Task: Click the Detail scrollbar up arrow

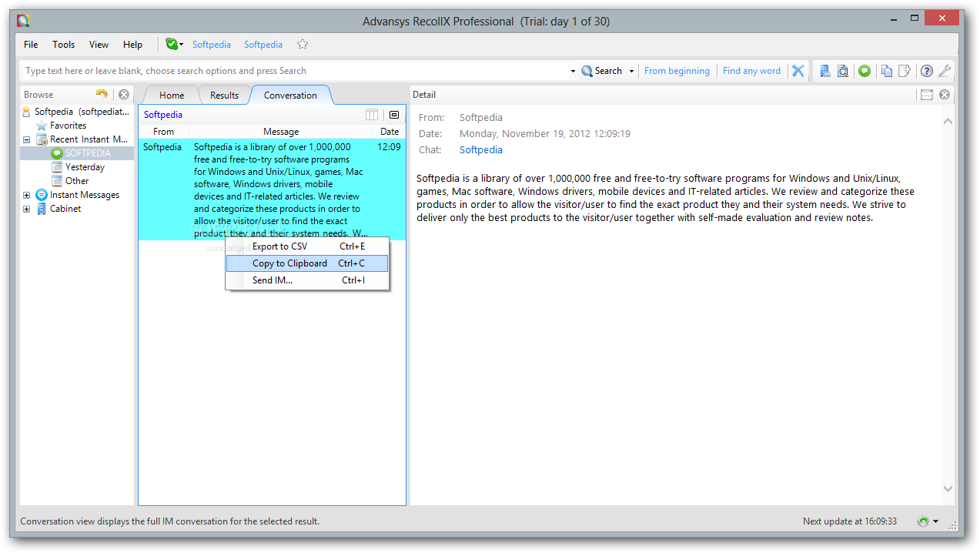Action: tap(948, 121)
